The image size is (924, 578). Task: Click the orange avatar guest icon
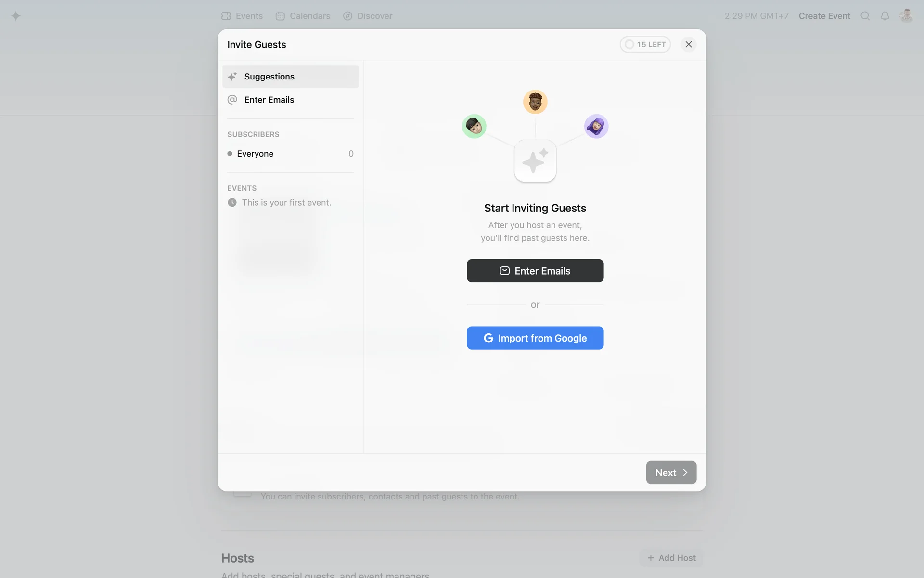535,102
